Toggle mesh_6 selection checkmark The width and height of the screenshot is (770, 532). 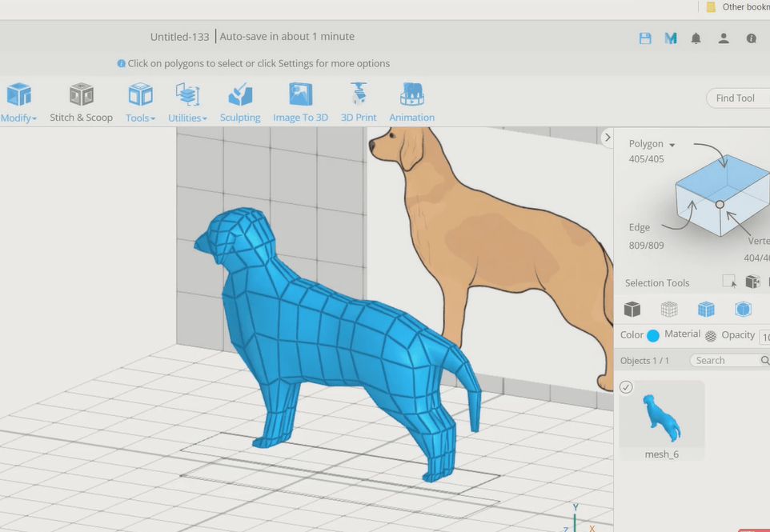pos(626,387)
